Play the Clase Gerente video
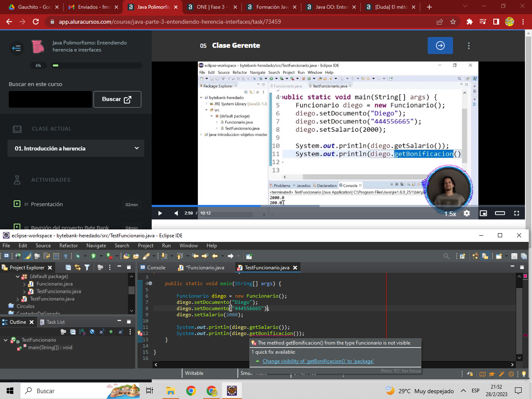The height and width of the screenshot is (399, 532). (x=160, y=213)
